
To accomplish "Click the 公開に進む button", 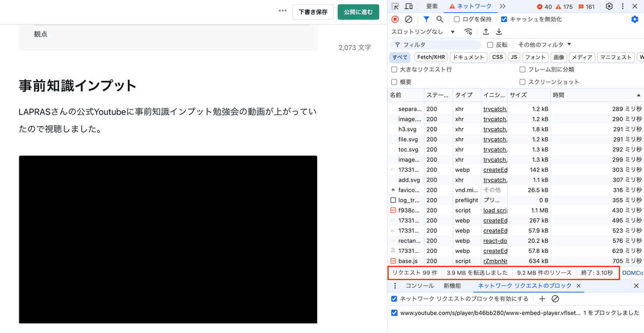I will point(358,12).
